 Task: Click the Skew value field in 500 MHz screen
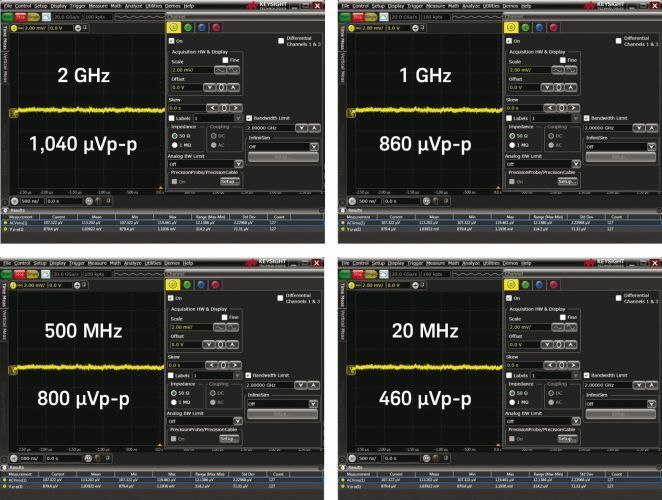[186, 365]
